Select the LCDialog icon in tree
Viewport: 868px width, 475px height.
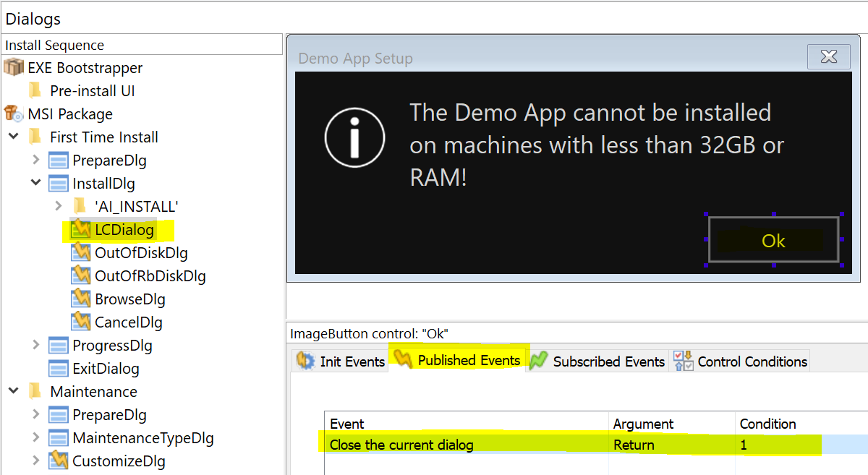(x=81, y=230)
